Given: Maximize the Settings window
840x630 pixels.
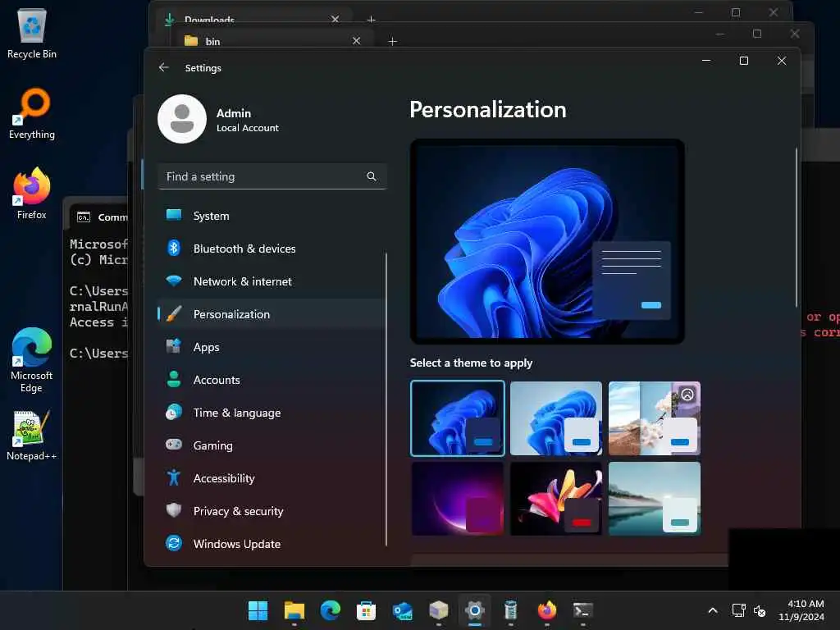Looking at the screenshot, I should point(743,61).
